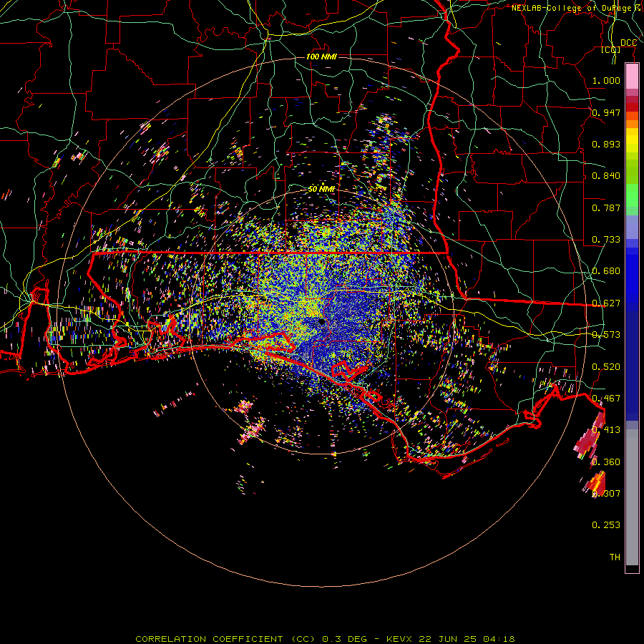Select the 0.840 scale value
The width and height of the screenshot is (644, 644).
click(606, 176)
